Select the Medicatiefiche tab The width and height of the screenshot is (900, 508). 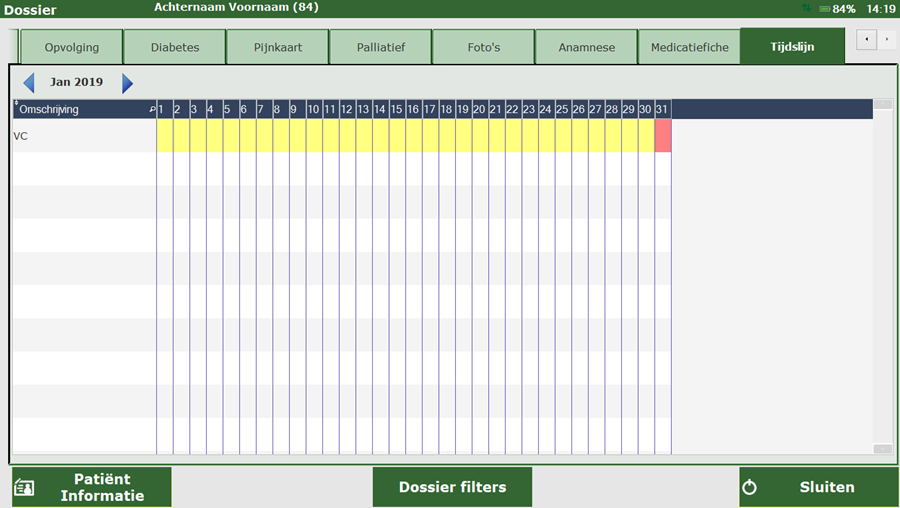pyautogui.click(x=689, y=47)
